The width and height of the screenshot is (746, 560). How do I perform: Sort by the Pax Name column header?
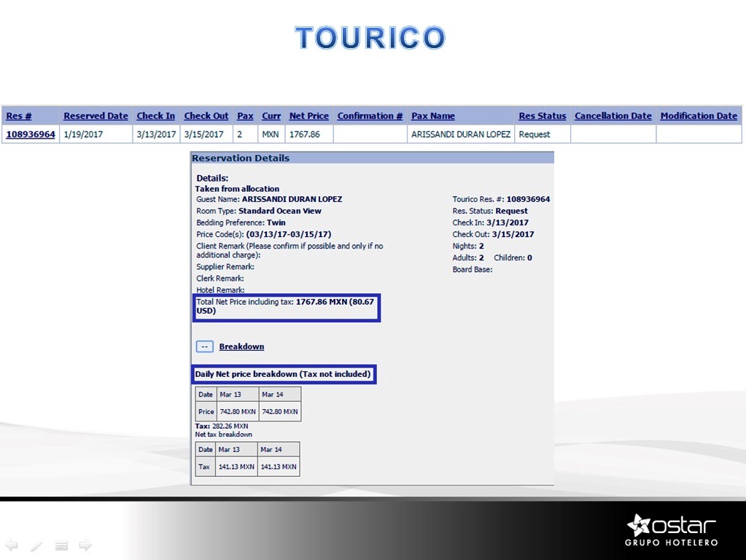[x=432, y=116]
